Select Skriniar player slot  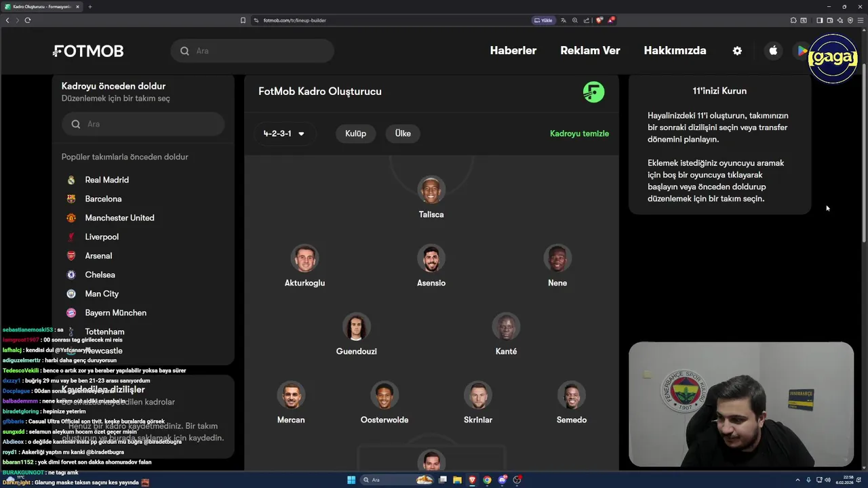tap(478, 403)
